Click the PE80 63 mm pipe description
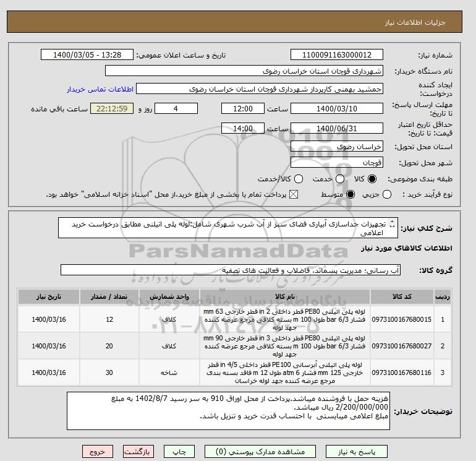 click(x=285, y=319)
